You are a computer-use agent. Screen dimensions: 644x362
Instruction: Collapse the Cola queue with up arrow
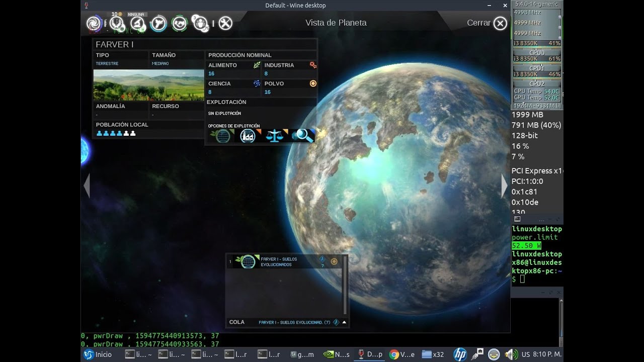tap(344, 322)
